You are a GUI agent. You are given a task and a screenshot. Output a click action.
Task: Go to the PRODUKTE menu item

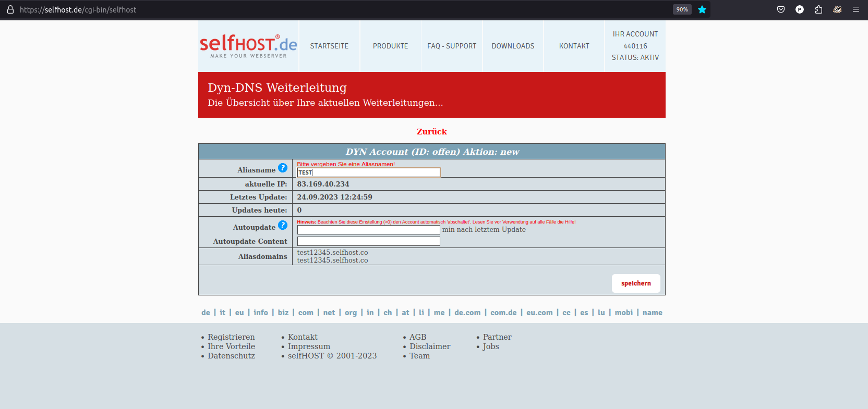pos(390,46)
